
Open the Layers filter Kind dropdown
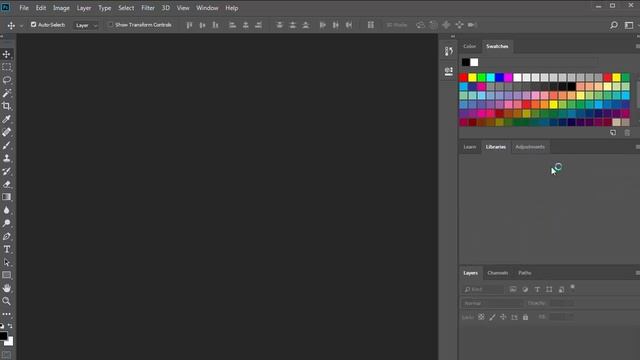pos(484,289)
